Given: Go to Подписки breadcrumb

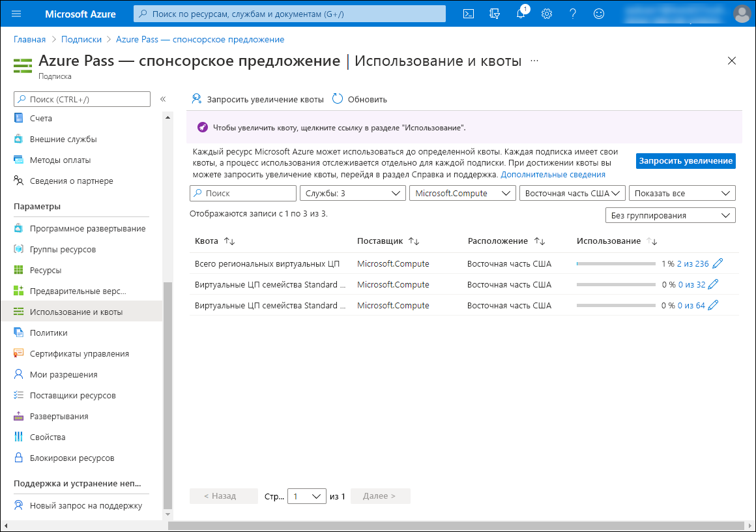Looking at the screenshot, I should coord(81,40).
